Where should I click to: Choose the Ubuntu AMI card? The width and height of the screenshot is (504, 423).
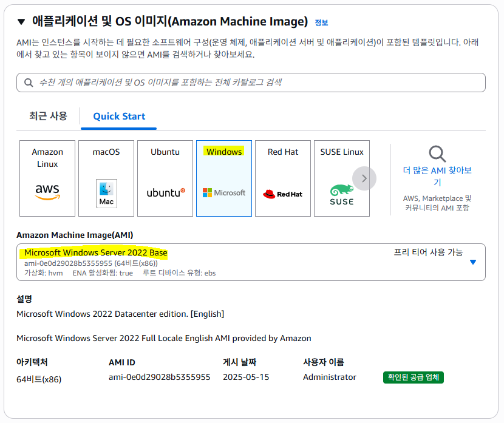click(165, 178)
